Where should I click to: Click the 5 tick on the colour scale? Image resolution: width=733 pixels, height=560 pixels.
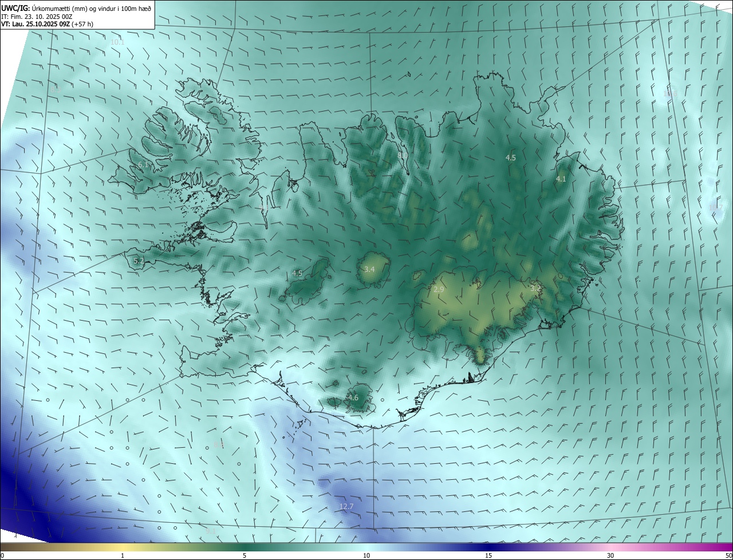click(245, 555)
